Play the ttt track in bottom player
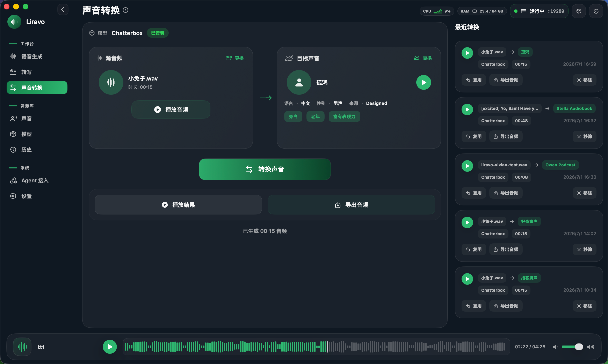The image size is (608, 364). click(x=110, y=347)
